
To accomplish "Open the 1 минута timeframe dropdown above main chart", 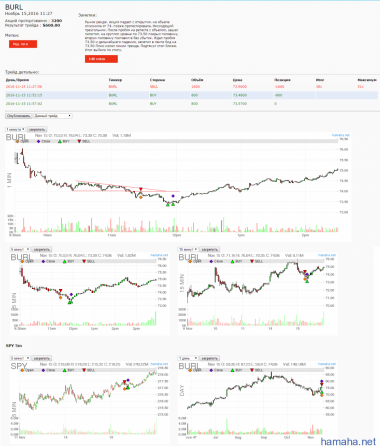I will click(16, 129).
